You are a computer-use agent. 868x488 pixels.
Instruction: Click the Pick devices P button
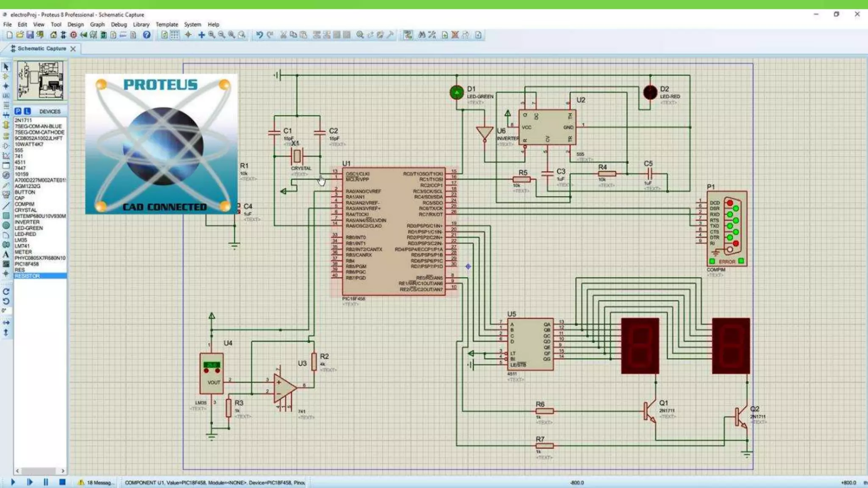tap(18, 111)
